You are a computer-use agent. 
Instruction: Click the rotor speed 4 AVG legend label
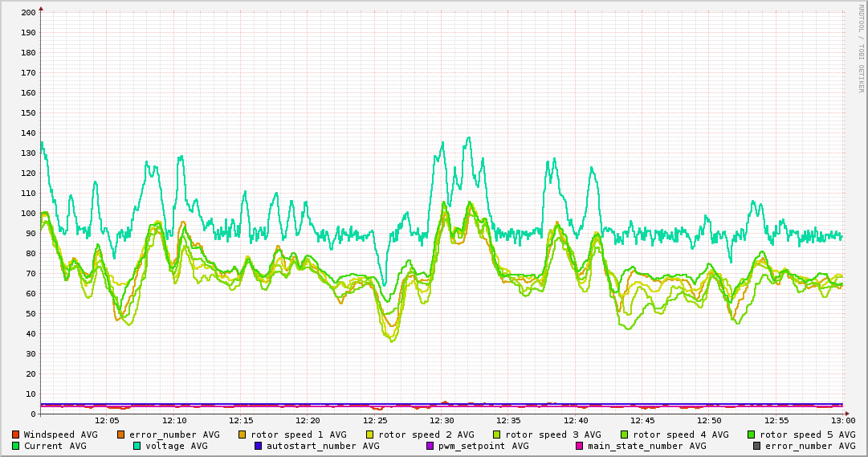pyautogui.click(x=680, y=435)
